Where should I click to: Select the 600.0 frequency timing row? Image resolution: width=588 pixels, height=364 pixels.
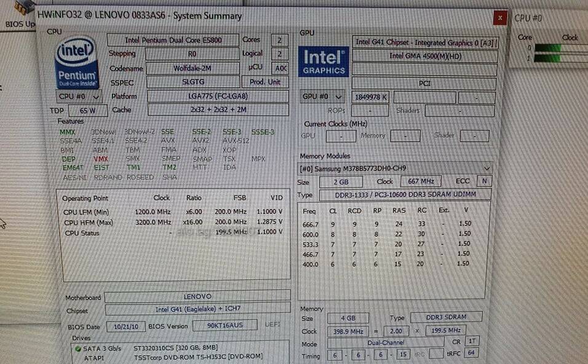pyautogui.click(x=386, y=234)
